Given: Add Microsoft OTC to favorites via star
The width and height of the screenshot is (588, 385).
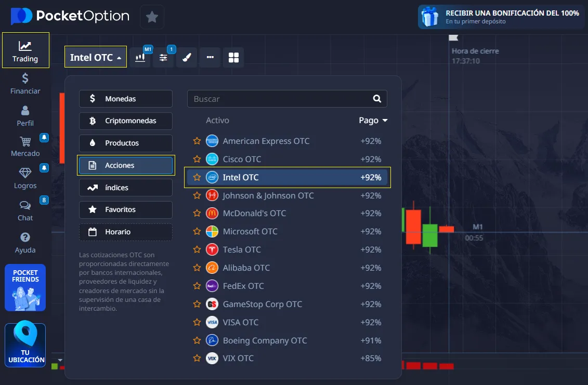Looking at the screenshot, I should click(x=197, y=231).
